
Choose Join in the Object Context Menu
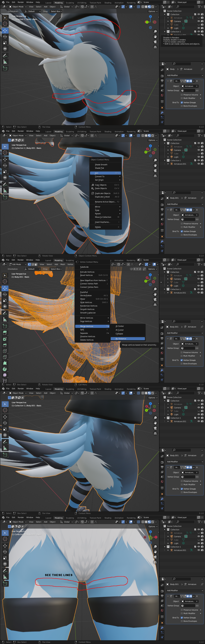pos(106,173)
